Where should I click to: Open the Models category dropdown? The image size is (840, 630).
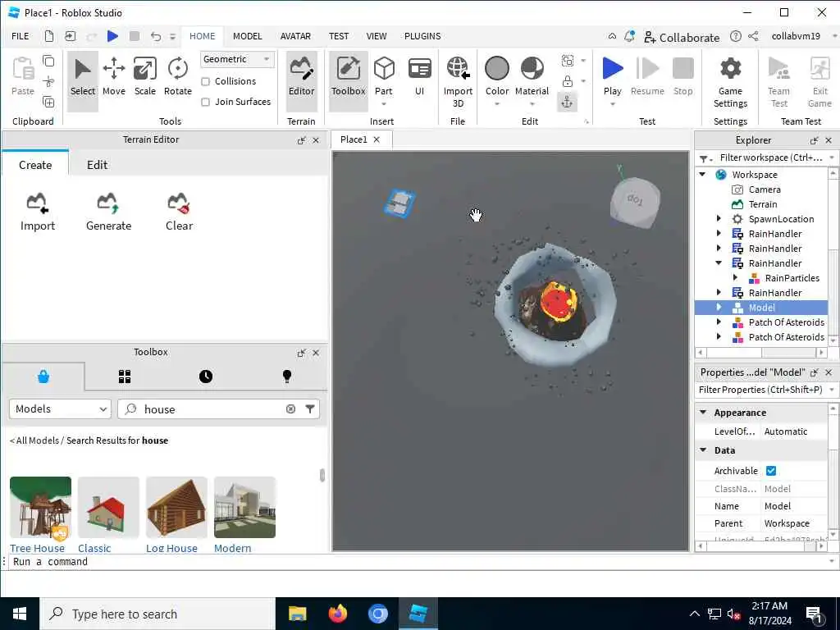click(60, 409)
